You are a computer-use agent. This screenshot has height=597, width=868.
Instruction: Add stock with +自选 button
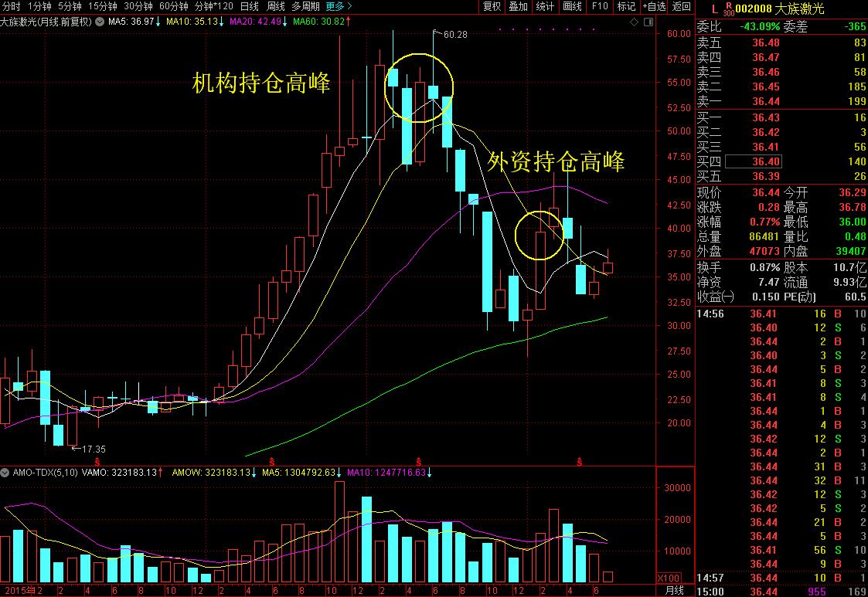coord(654,7)
